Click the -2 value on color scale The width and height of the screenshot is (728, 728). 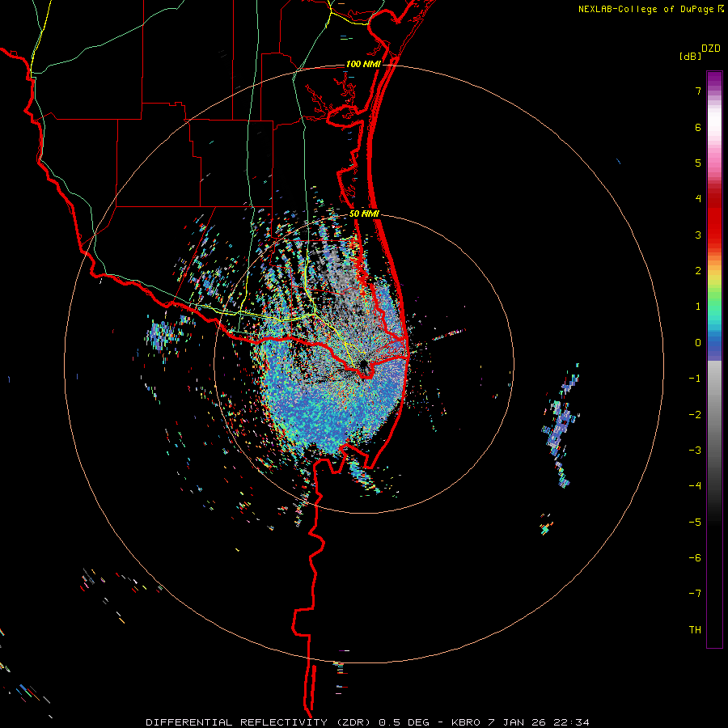(695, 415)
